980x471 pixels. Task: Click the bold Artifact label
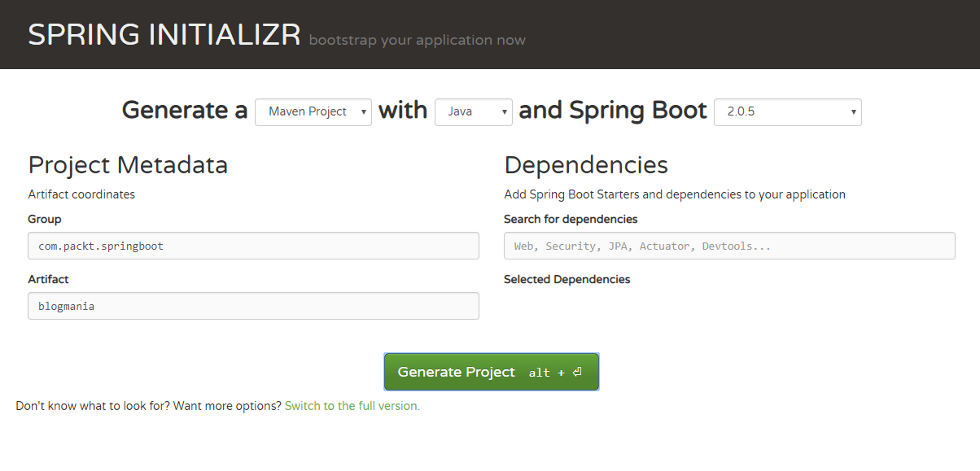point(48,280)
